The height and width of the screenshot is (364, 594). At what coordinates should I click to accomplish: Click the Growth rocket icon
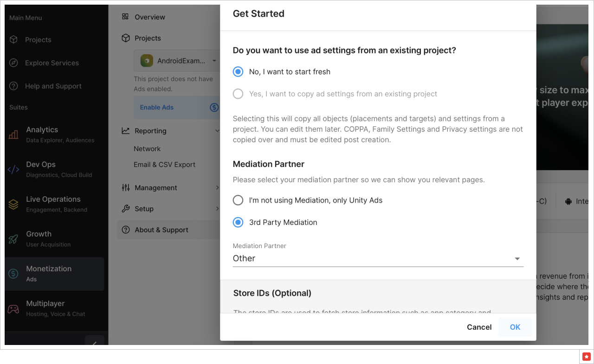(13, 239)
